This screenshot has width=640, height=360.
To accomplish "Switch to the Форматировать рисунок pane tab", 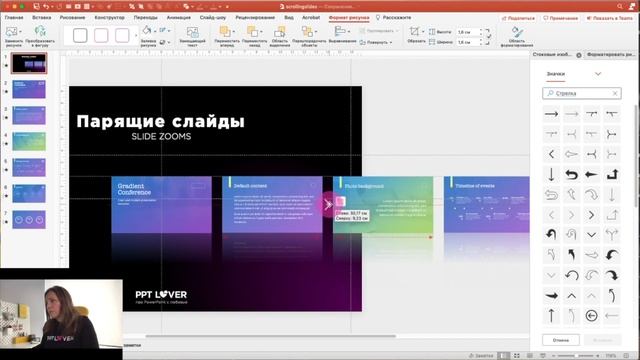I will (611, 55).
